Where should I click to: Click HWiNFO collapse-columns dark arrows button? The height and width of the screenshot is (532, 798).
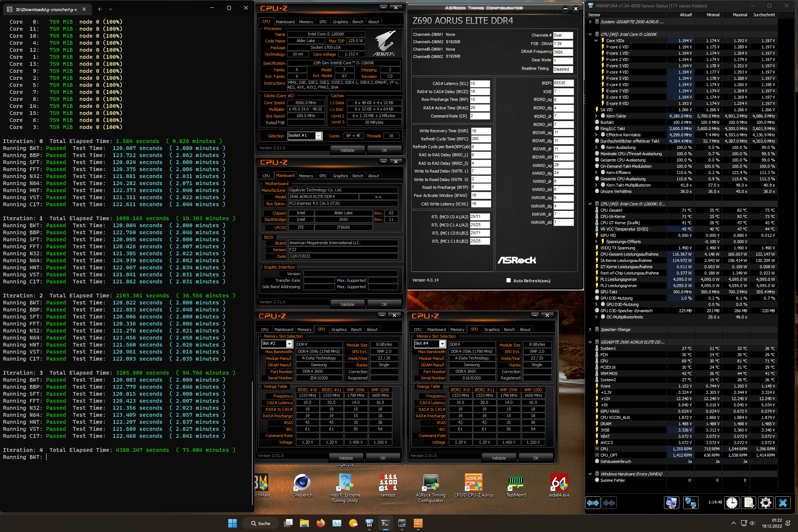pos(609,503)
